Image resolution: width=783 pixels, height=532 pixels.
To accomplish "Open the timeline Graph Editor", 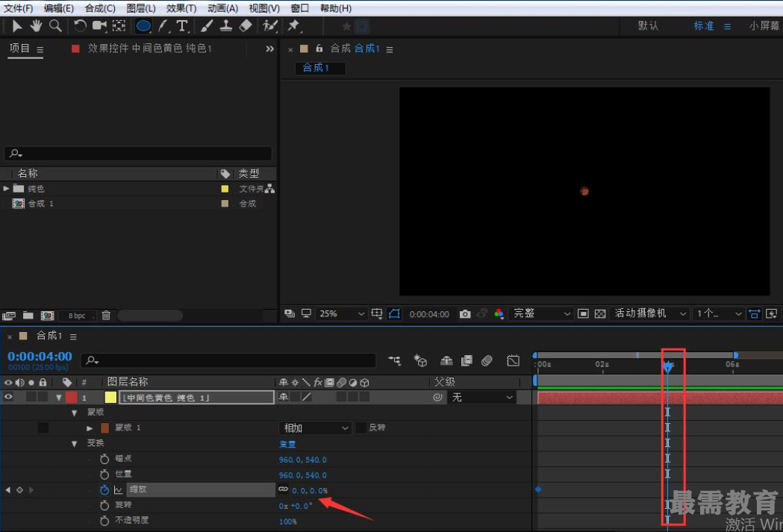I will (513, 360).
